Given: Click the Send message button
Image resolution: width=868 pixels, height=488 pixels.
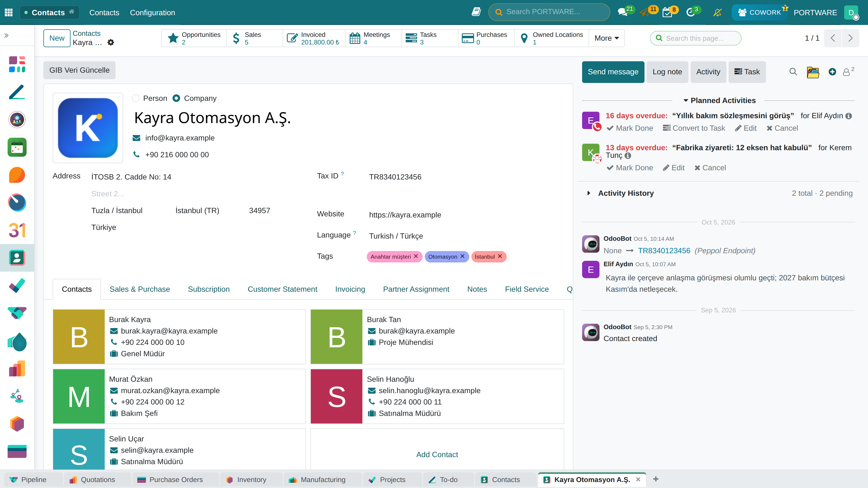Looking at the screenshot, I should (613, 72).
